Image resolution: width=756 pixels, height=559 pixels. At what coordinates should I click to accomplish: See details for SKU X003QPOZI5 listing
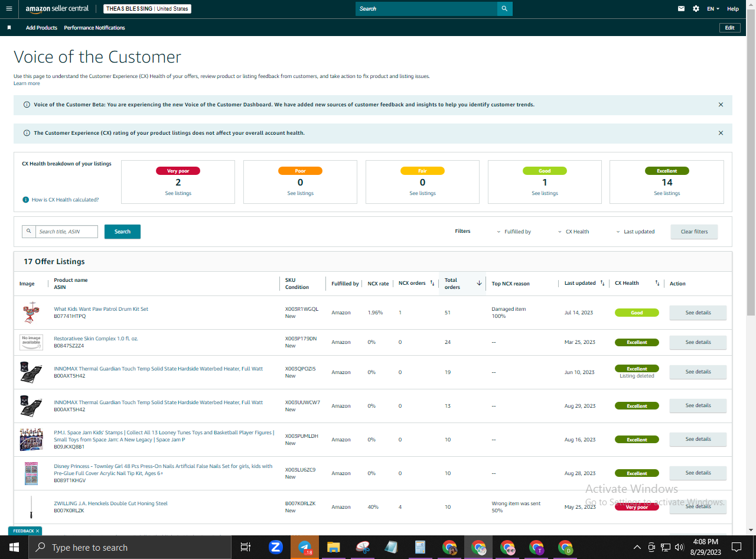click(x=698, y=372)
